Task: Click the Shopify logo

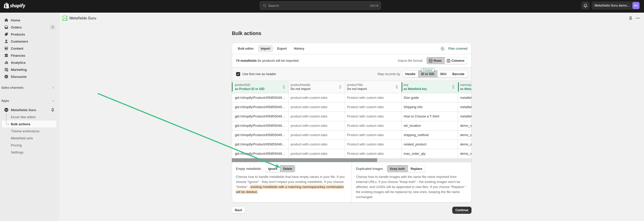Action: click(x=15, y=6)
